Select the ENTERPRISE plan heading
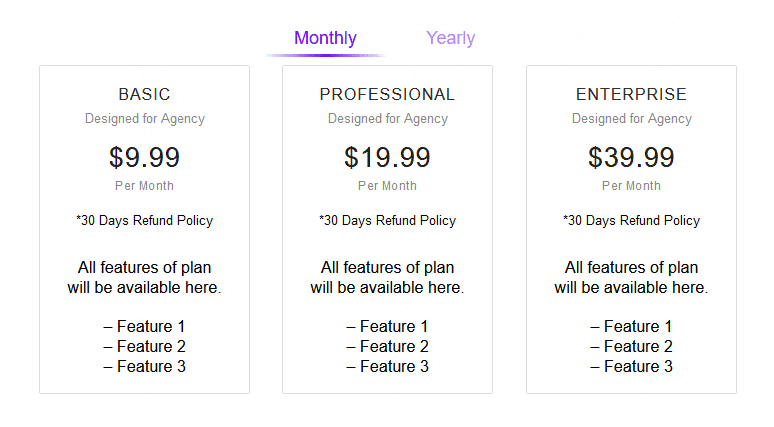This screenshot has width=774, height=427. click(631, 94)
